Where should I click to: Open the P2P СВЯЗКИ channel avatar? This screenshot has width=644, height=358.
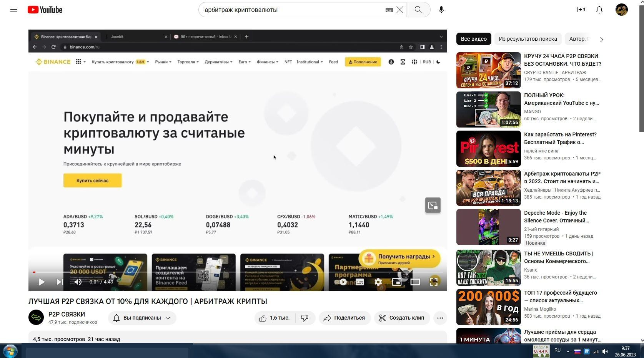[x=36, y=317]
